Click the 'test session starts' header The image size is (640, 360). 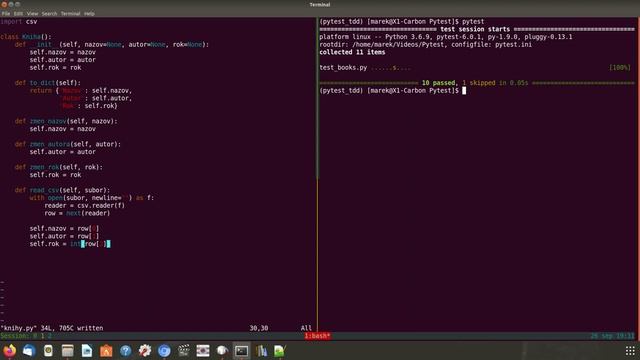click(x=475, y=29)
